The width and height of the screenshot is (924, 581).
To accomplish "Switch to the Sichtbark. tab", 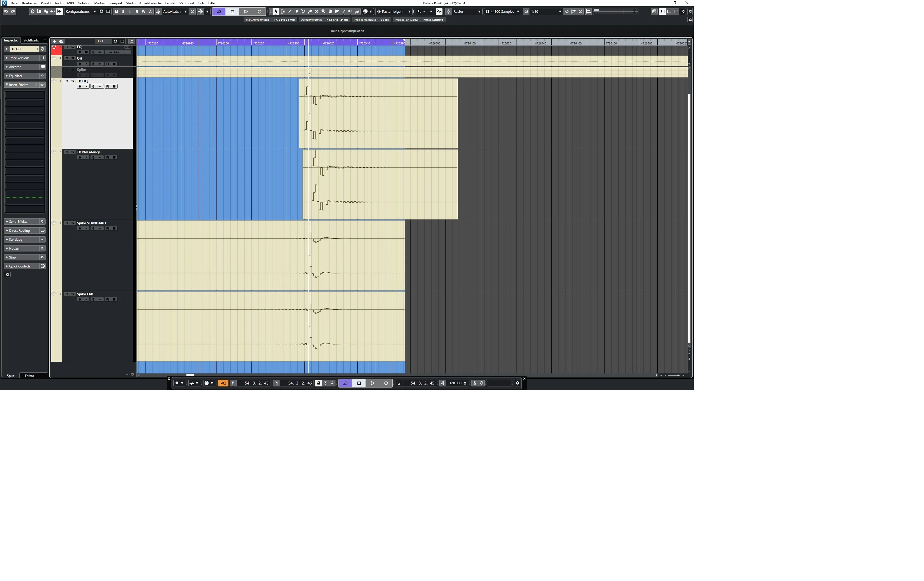I will (31, 40).
